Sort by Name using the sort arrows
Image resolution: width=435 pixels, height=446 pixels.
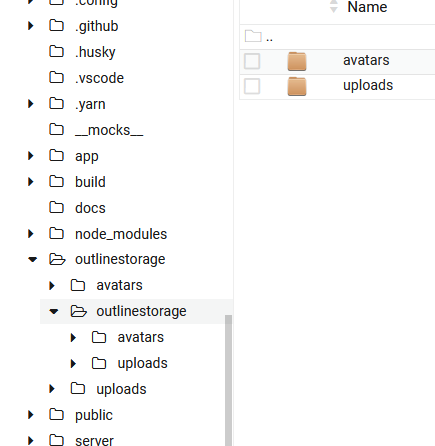334,7
